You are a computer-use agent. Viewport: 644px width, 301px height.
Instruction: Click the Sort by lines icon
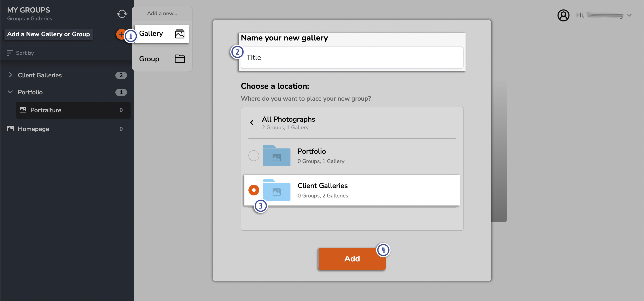tap(9, 53)
